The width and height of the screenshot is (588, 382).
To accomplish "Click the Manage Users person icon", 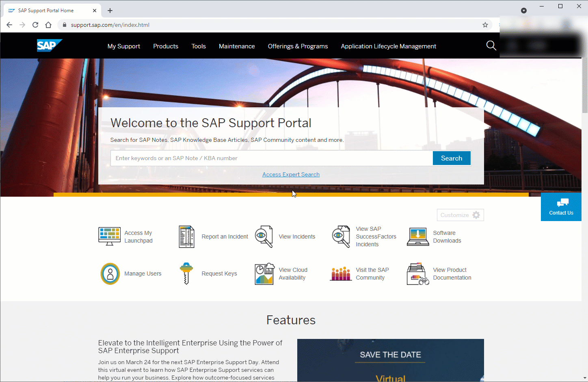I will pos(110,273).
